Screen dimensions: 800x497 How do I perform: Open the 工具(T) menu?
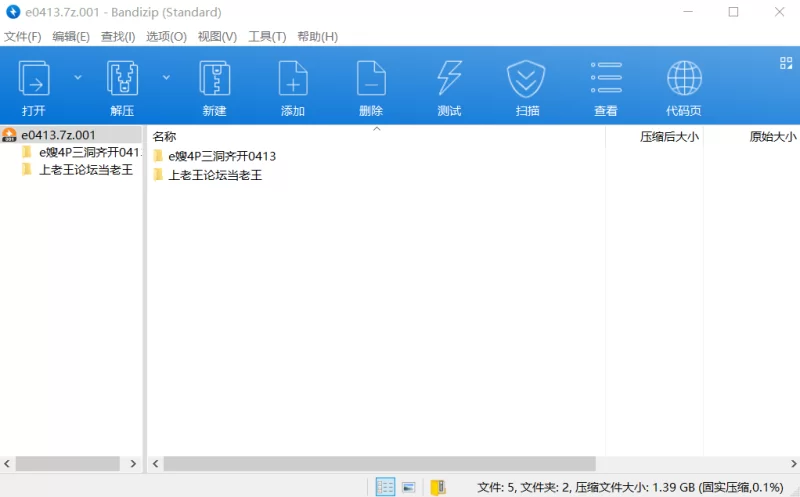pos(267,37)
